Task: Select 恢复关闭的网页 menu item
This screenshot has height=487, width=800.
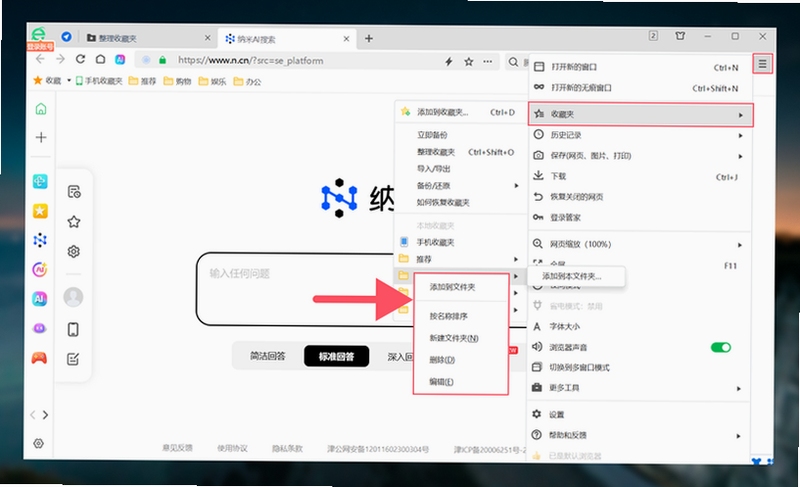Action: 639,197
